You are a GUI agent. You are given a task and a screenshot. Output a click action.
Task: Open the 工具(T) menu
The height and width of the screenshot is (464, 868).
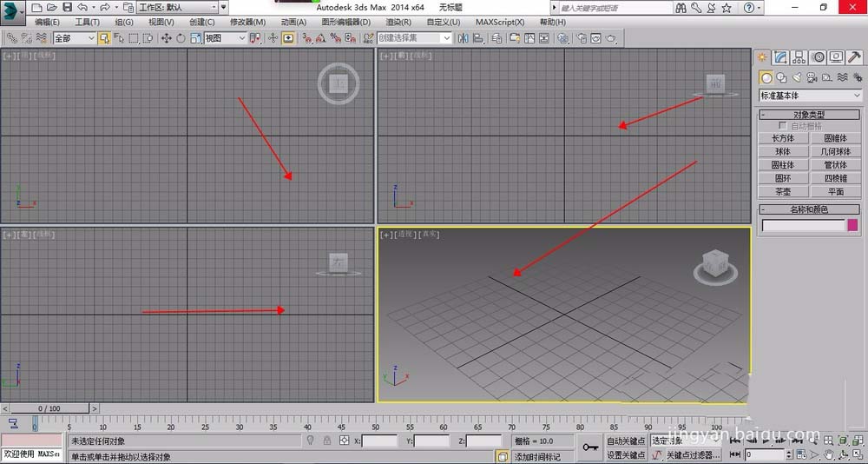pos(88,23)
